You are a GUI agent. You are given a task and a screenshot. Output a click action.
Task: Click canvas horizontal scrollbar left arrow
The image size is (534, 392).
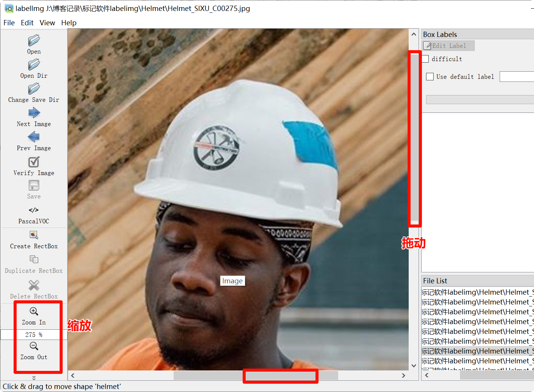click(73, 375)
